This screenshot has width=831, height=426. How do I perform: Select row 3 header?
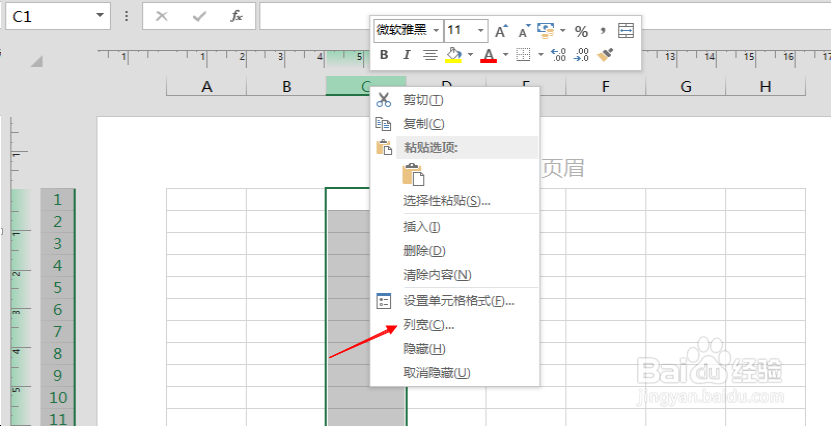57,244
